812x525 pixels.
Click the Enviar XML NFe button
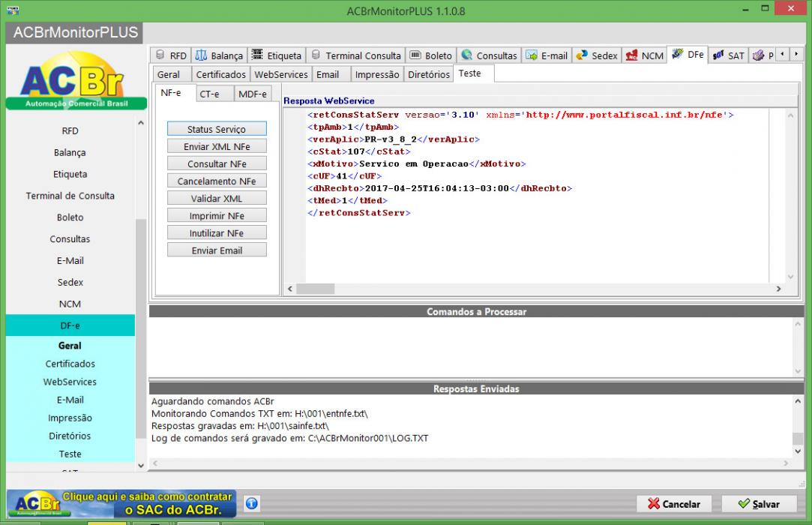217,146
